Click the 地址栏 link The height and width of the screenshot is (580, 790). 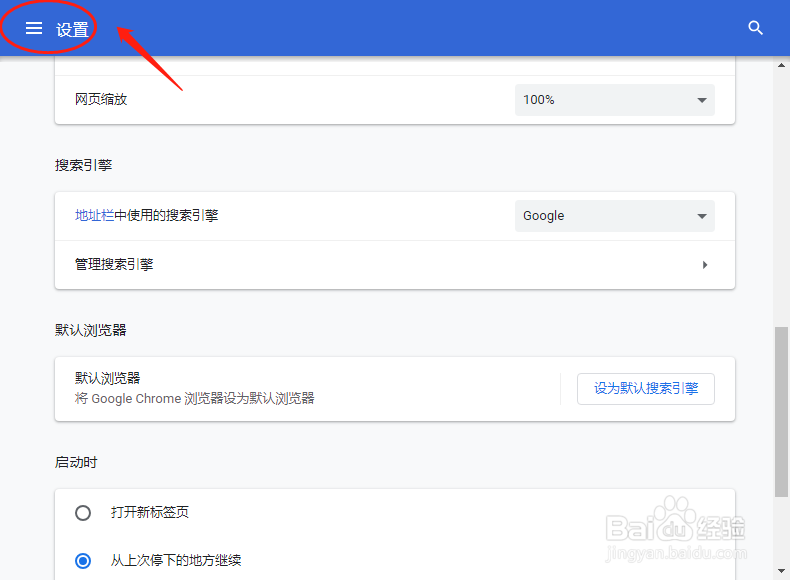[x=94, y=216]
